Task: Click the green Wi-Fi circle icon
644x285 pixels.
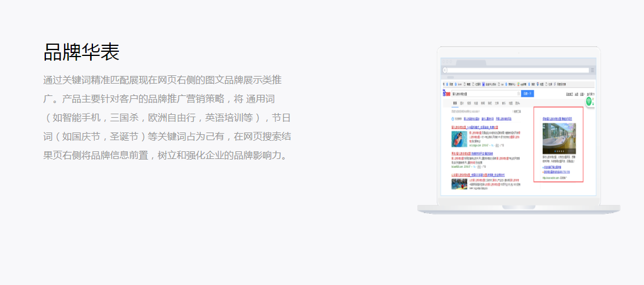Action: click(x=589, y=101)
